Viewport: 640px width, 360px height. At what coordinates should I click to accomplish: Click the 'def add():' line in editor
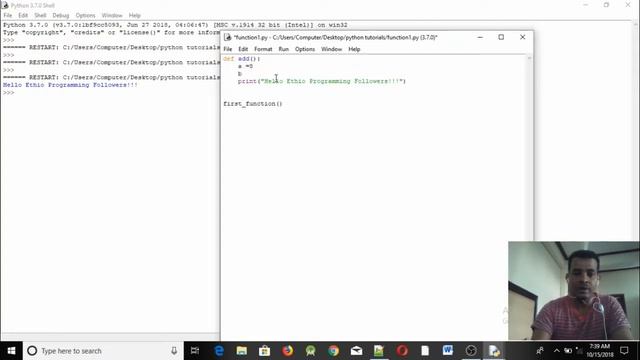(x=242, y=59)
